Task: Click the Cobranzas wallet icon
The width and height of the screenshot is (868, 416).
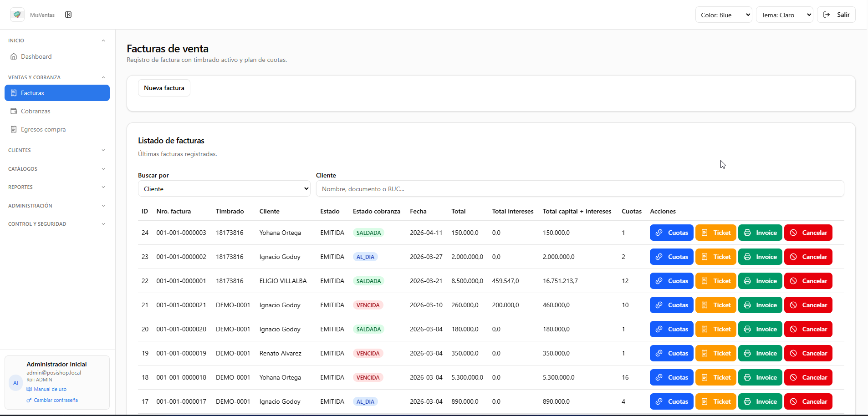Action: coord(14,111)
